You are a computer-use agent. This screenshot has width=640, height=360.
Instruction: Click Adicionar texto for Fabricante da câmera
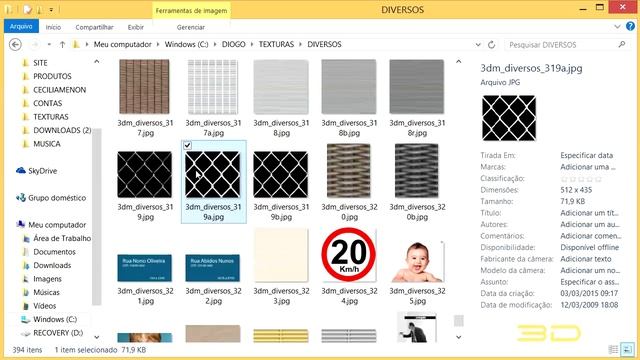pos(586,259)
